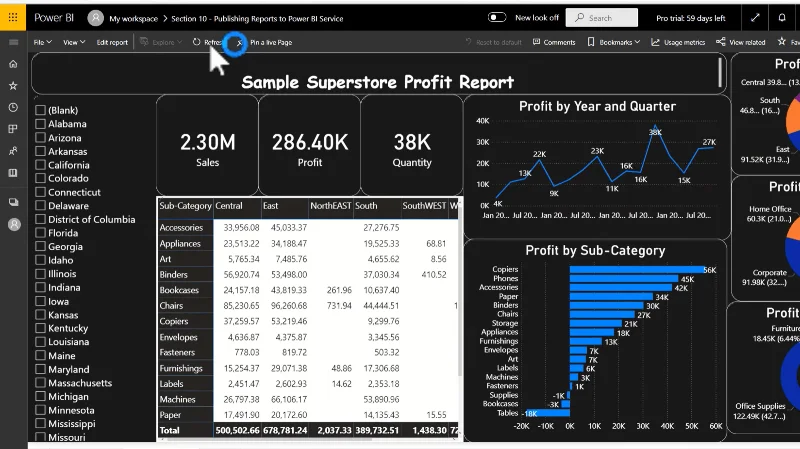Image resolution: width=800 pixels, height=449 pixels.
Task: Click the Central column header
Action: (229, 206)
